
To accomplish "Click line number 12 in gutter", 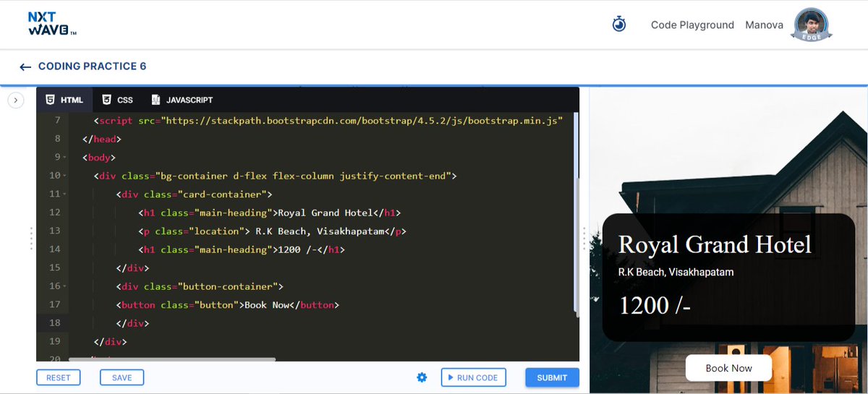I will 55,213.
